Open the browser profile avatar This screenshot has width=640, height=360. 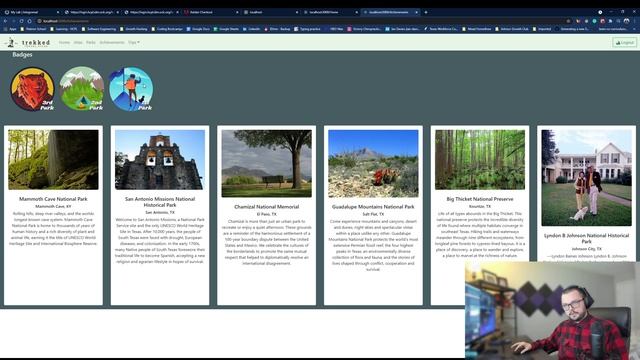pos(627,21)
